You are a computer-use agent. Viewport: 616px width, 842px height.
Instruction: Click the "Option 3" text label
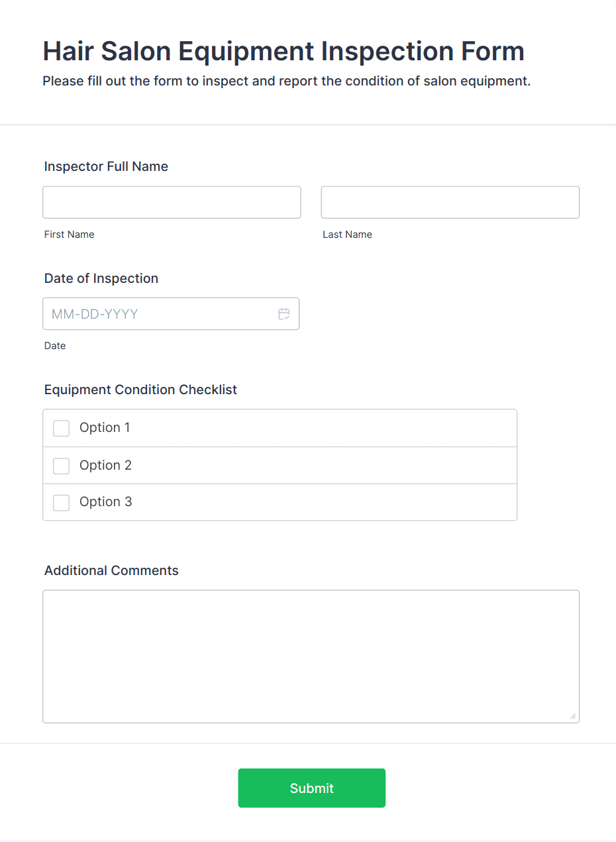(x=105, y=501)
